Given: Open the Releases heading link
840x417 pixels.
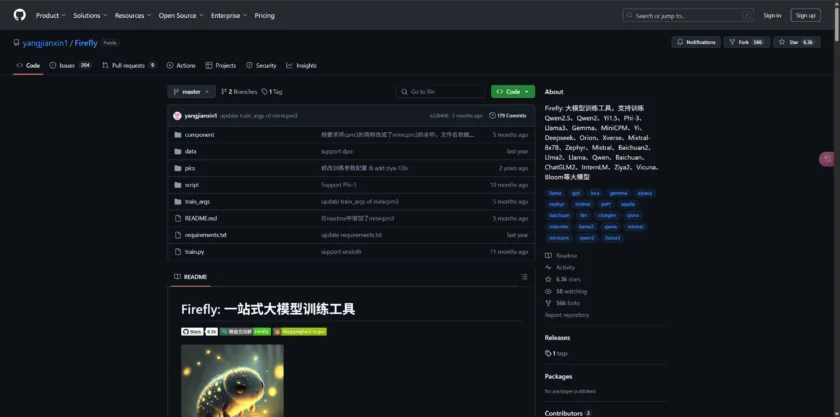Looking at the screenshot, I should point(557,338).
